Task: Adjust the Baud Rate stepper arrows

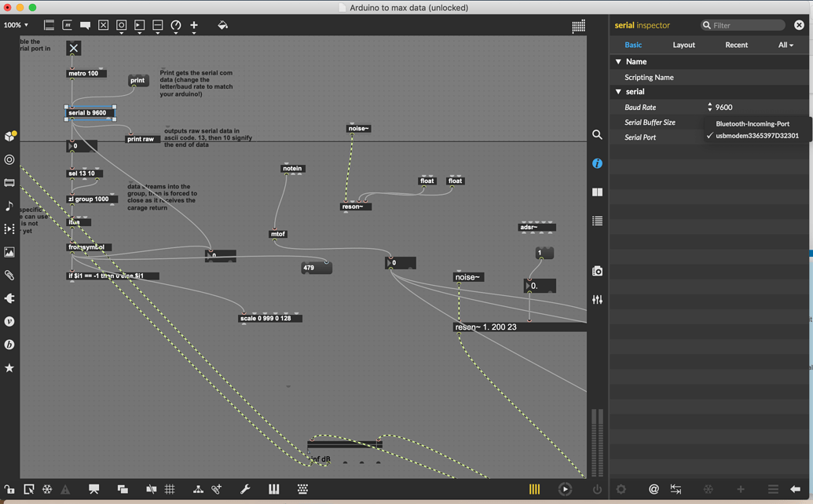Action: [710, 108]
